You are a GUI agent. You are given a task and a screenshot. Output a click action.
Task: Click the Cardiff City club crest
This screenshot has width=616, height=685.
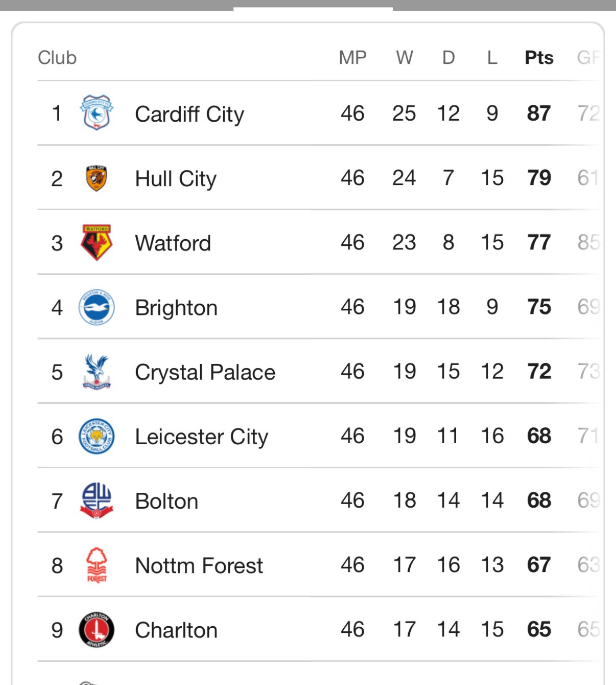pos(96,113)
